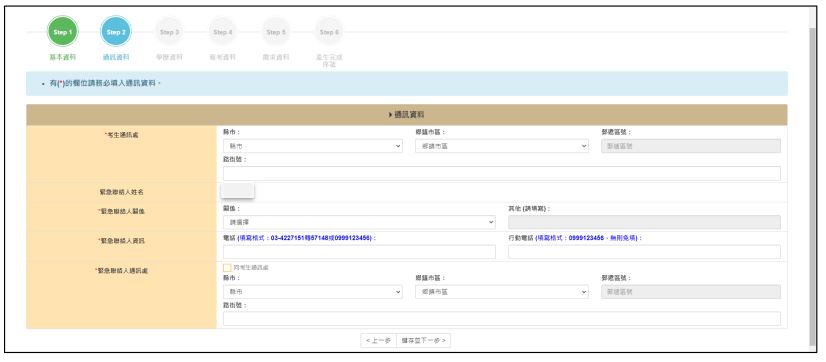
Task: Open the 鄉鎮市區 dropdown for 緊急聯絡人通訊處
Action: [x=502, y=292]
